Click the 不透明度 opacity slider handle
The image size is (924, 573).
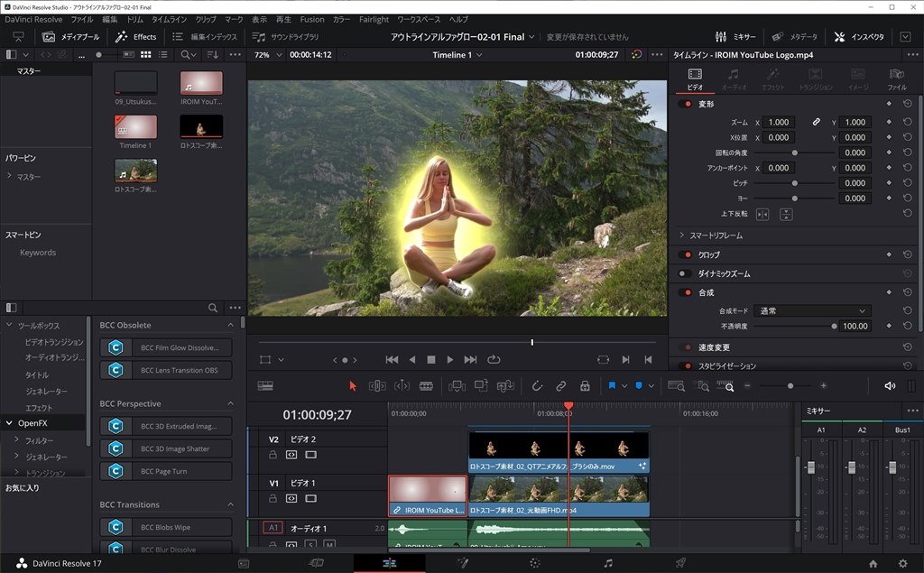[x=834, y=326]
